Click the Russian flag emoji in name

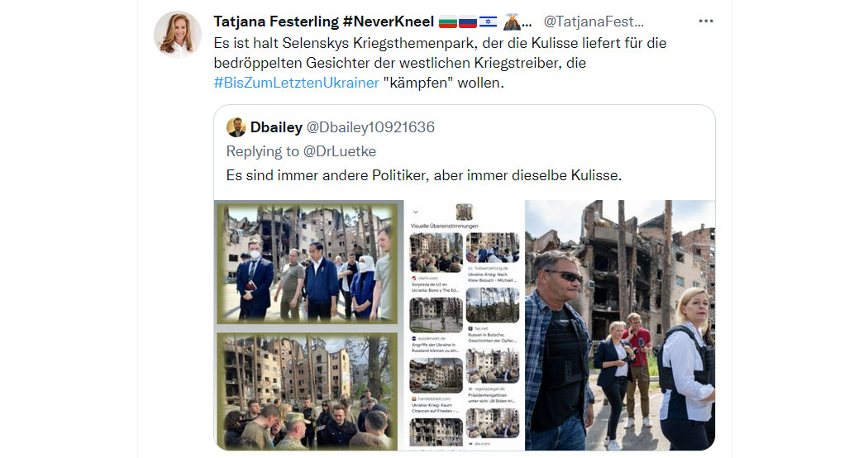click(468, 22)
